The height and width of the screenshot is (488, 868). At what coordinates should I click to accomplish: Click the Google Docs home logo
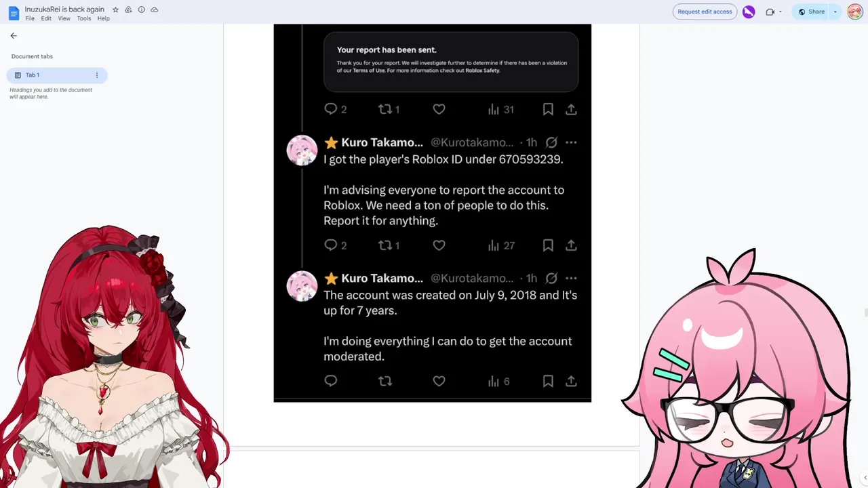14,13
